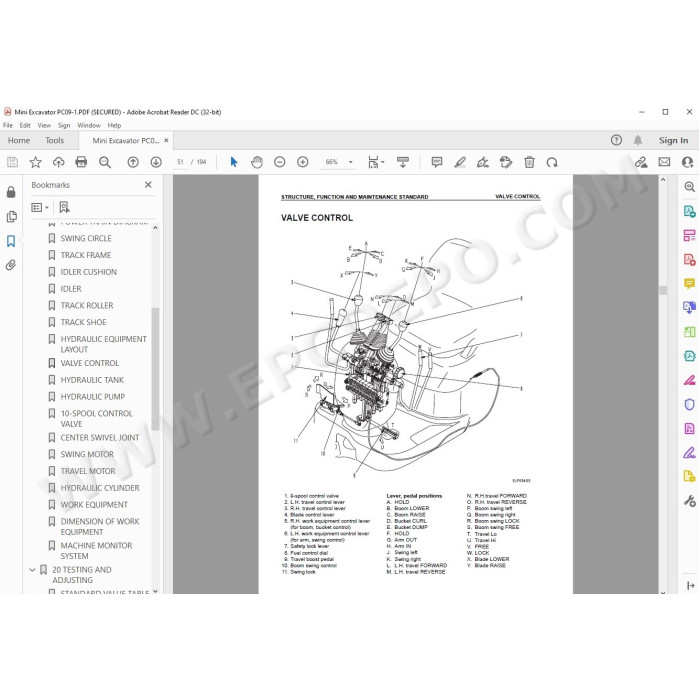The height and width of the screenshot is (700, 700).
Task: Activate the Hand pan tool
Action: [257, 162]
